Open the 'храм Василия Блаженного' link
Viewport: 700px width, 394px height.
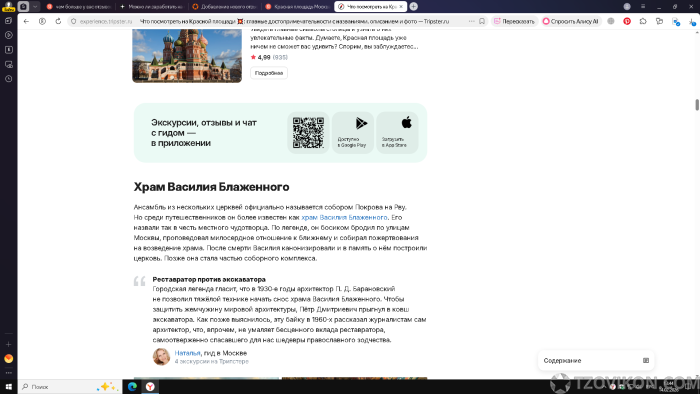[344, 217]
